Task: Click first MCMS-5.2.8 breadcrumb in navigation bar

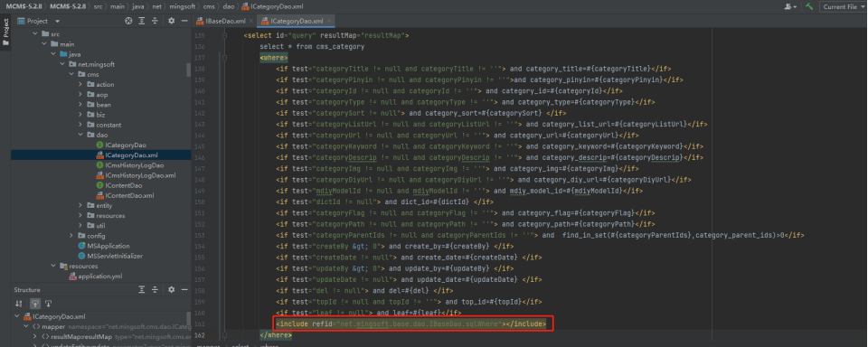Action: (x=24, y=6)
